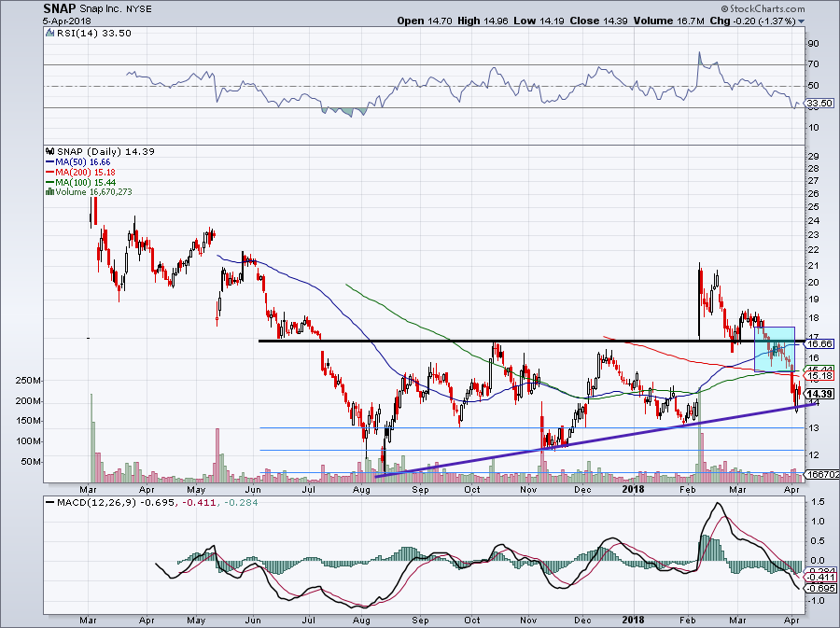
Task: Click 'Aug' on the price chart time axis
Action: (361, 490)
